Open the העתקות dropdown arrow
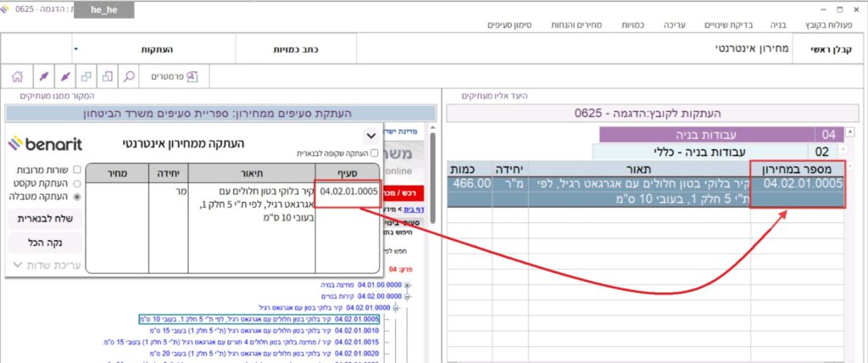 point(75,49)
